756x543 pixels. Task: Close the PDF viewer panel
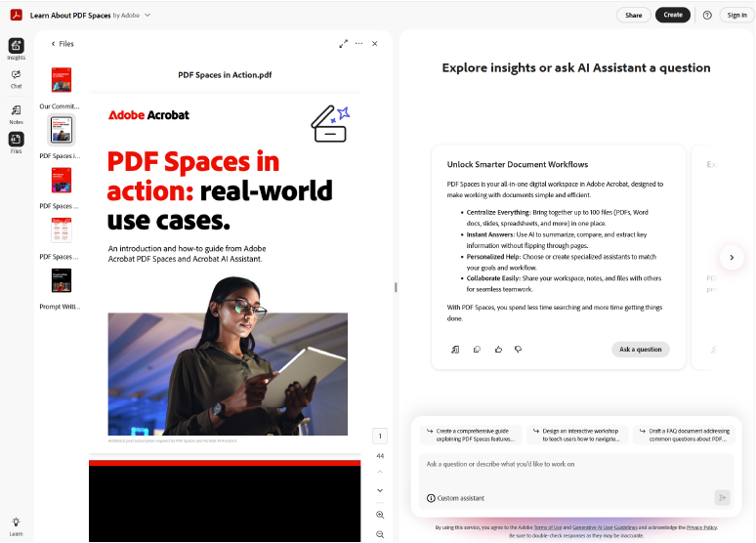click(375, 44)
